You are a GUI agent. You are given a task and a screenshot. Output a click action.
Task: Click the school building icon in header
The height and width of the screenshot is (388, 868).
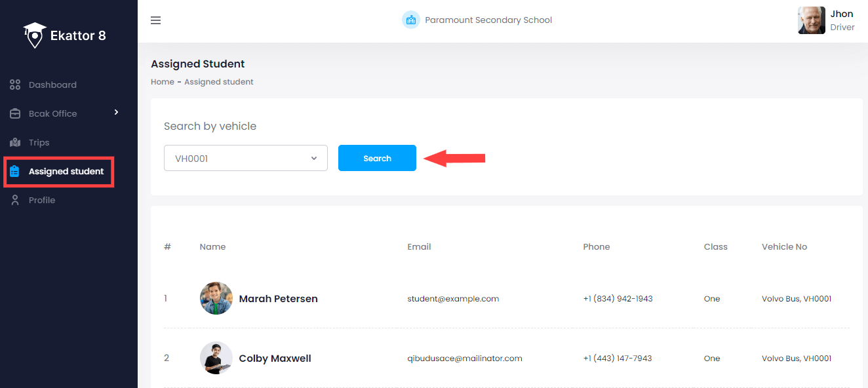point(411,20)
